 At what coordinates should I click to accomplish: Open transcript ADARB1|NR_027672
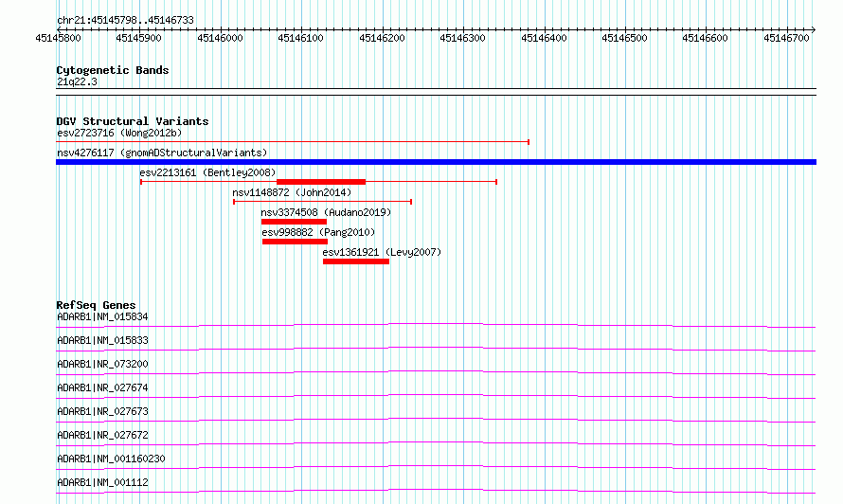(102, 435)
